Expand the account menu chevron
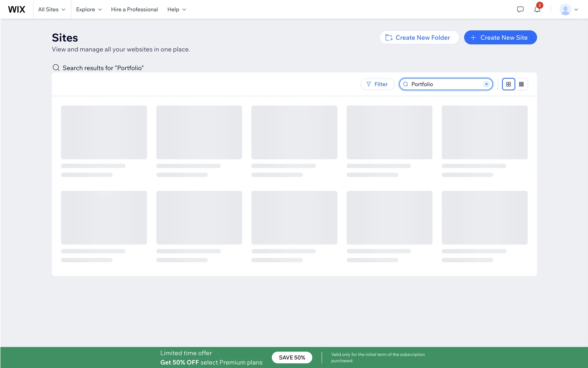 coord(576,10)
